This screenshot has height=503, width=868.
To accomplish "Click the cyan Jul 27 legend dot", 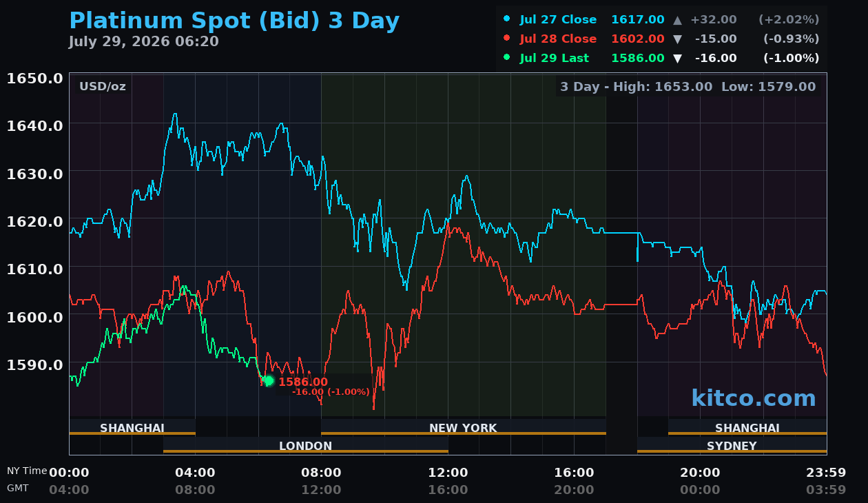I will [507, 19].
